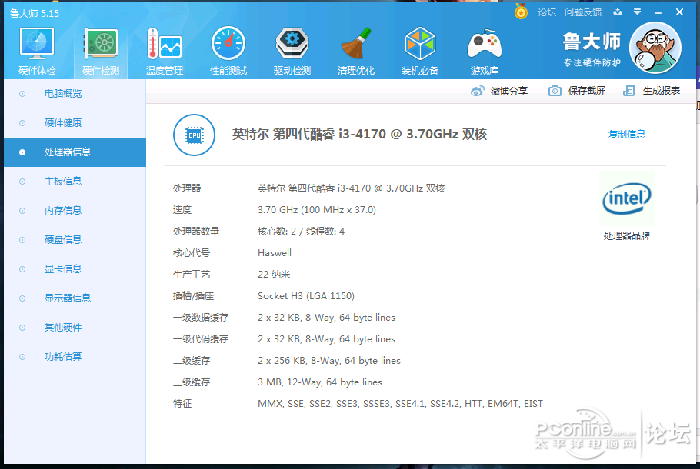Click the value 核心数: 2 / 线程数: 4
700x469 pixels.
click(301, 231)
